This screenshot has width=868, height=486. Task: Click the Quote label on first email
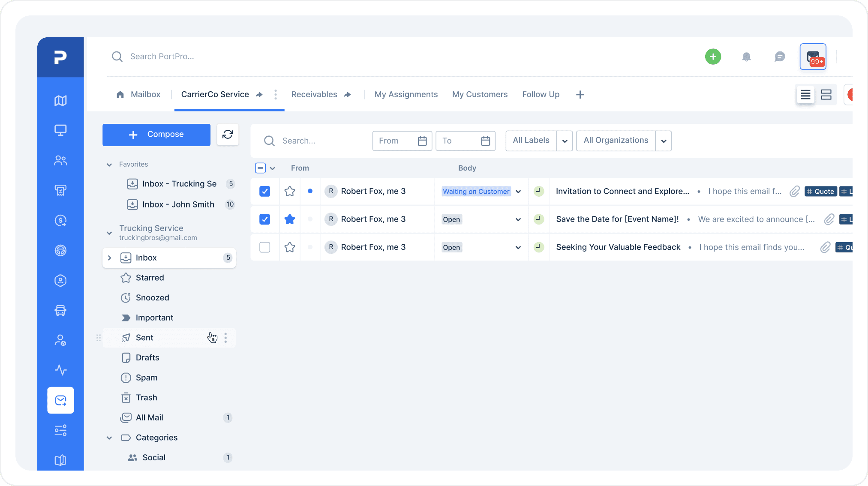tap(820, 192)
